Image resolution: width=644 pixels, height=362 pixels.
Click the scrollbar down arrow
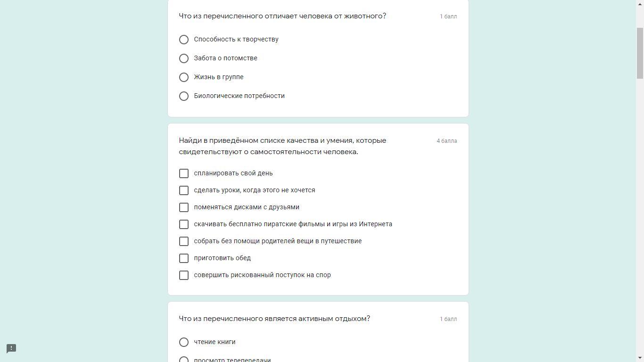click(640, 358)
